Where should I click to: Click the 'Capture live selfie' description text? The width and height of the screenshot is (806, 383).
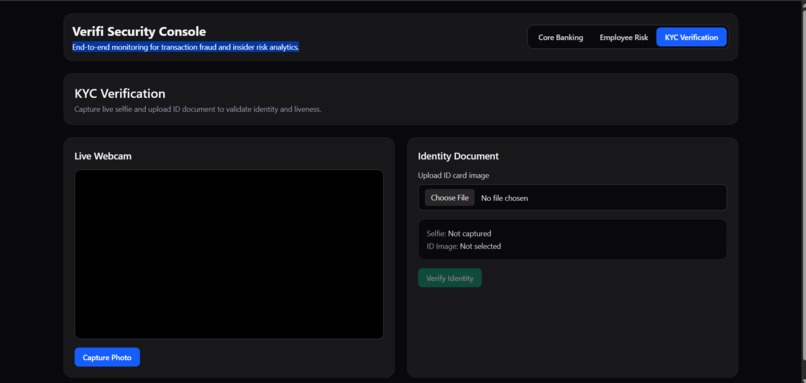point(197,110)
